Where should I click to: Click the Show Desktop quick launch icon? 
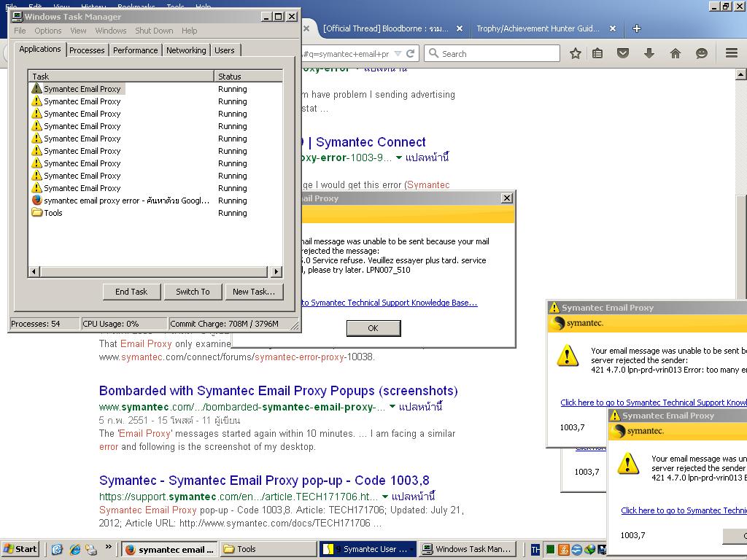point(57,549)
